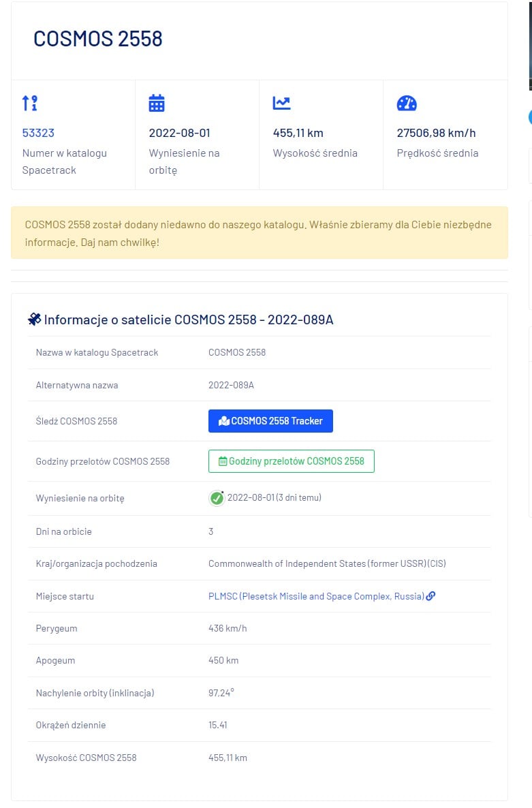
Task: Click the Informacje o satelicie section heading
Action: pyautogui.click(x=188, y=320)
